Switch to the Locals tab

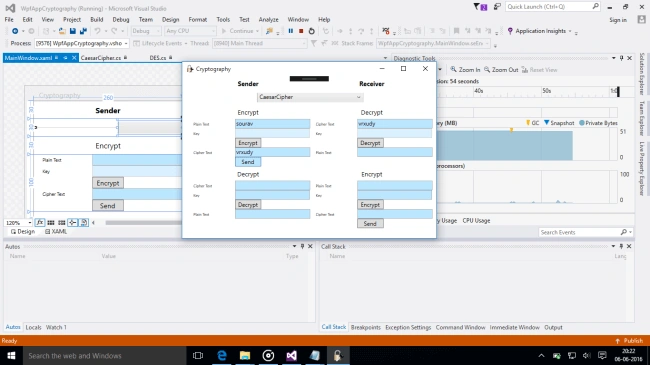pyautogui.click(x=33, y=327)
